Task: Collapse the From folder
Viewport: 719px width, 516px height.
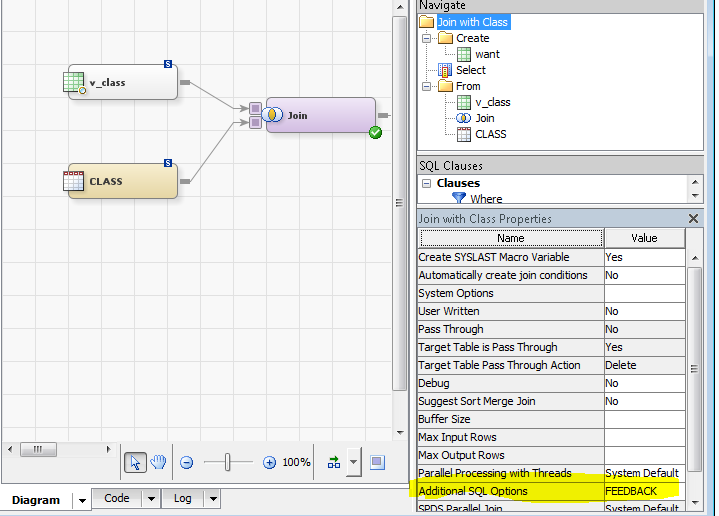Action: [x=425, y=86]
